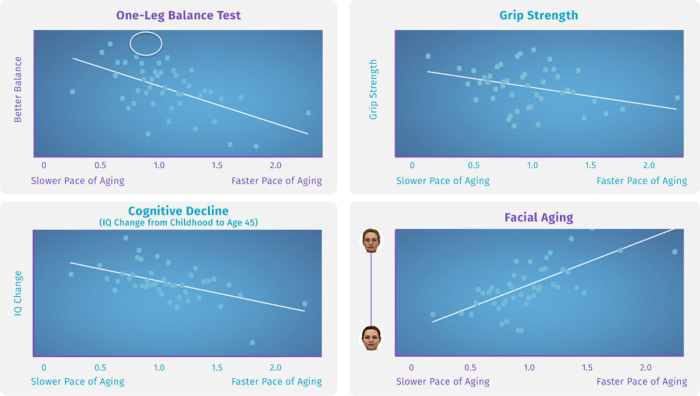Click the far-right data point in the Facial Aging chart
The image size is (700, 396).
click(x=675, y=252)
